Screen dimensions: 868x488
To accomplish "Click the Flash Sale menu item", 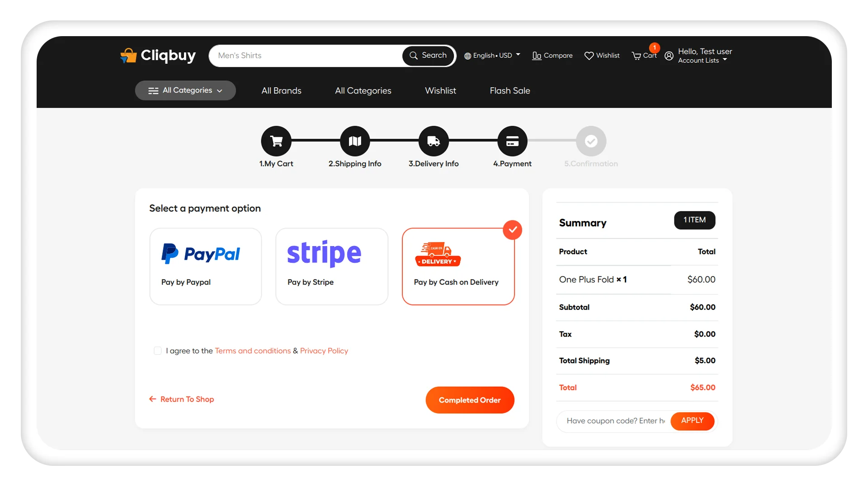I will click(509, 90).
